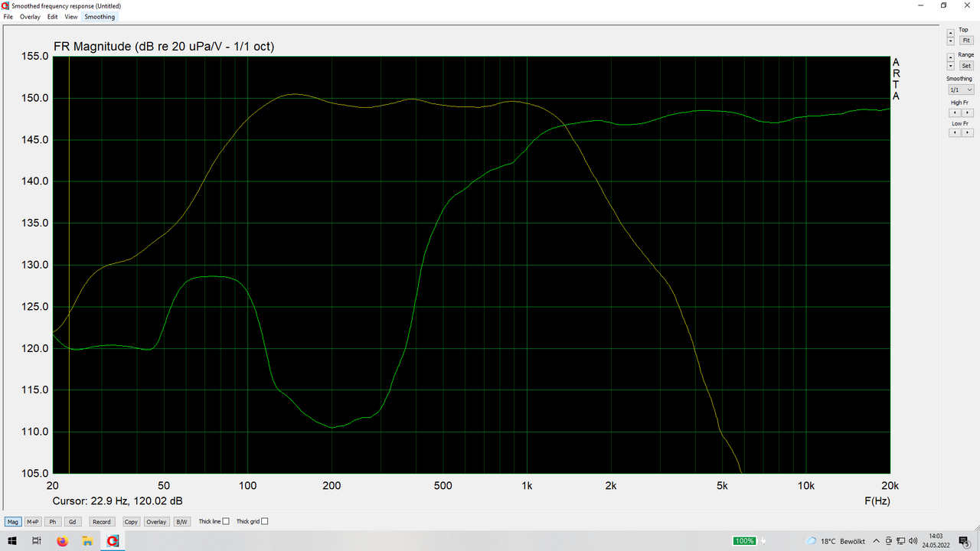Enable the Thick grid checkbox
980x551 pixels.
point(265,522)
